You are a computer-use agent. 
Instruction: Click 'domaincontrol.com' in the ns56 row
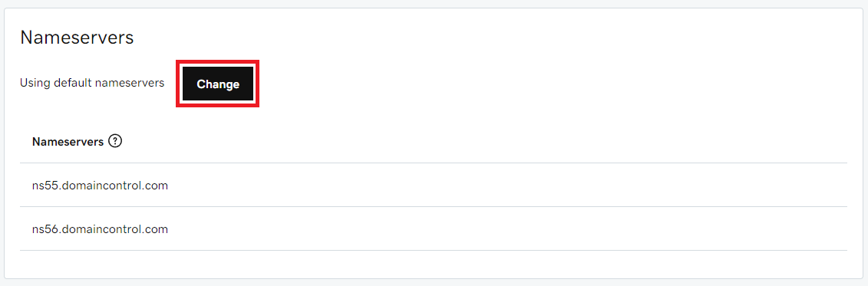point(114,228)
